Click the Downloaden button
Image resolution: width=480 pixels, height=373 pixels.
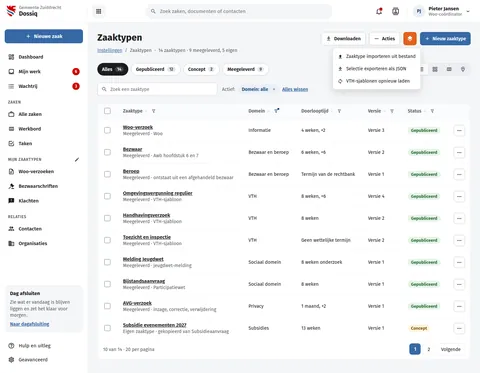click(343, 39)
